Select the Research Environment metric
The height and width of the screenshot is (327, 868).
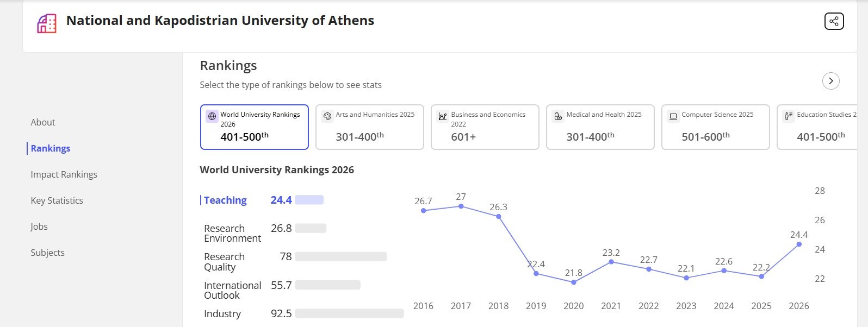[232, 234]
